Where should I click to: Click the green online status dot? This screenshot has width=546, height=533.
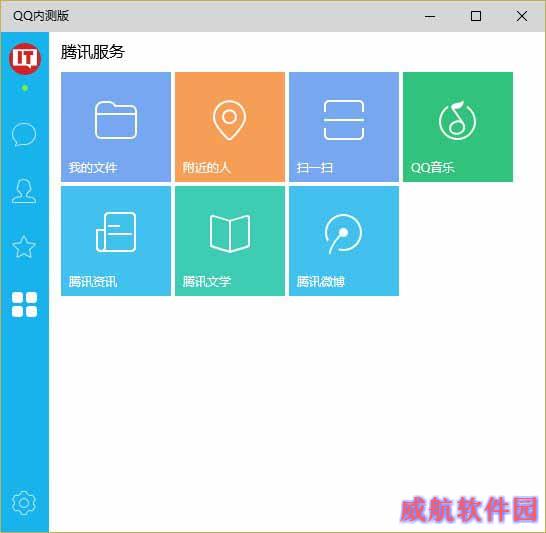point(25,88)
